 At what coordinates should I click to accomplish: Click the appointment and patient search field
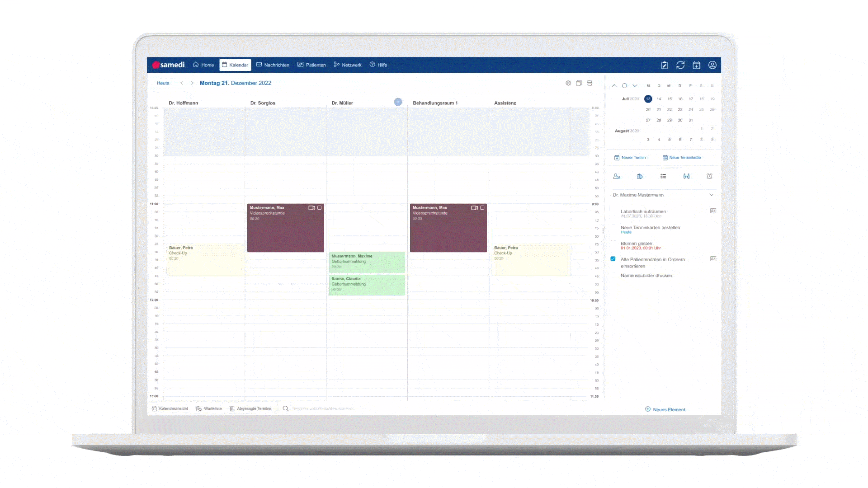point(323,408)
